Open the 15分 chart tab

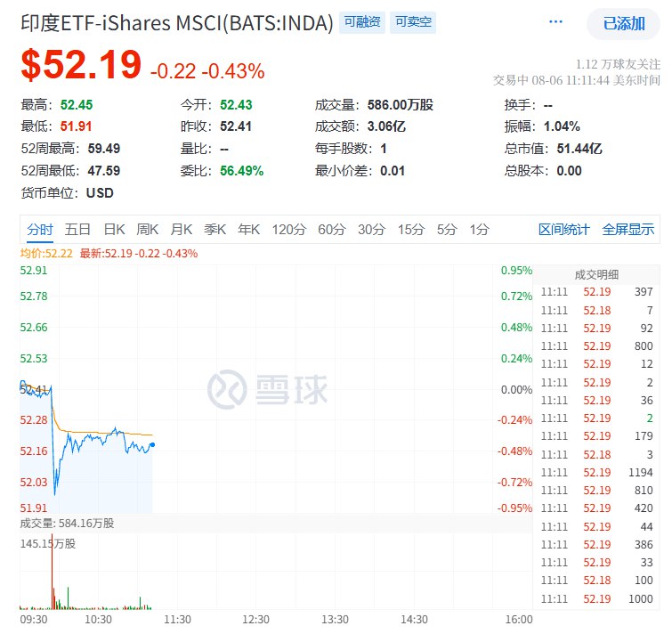(410, 230)
